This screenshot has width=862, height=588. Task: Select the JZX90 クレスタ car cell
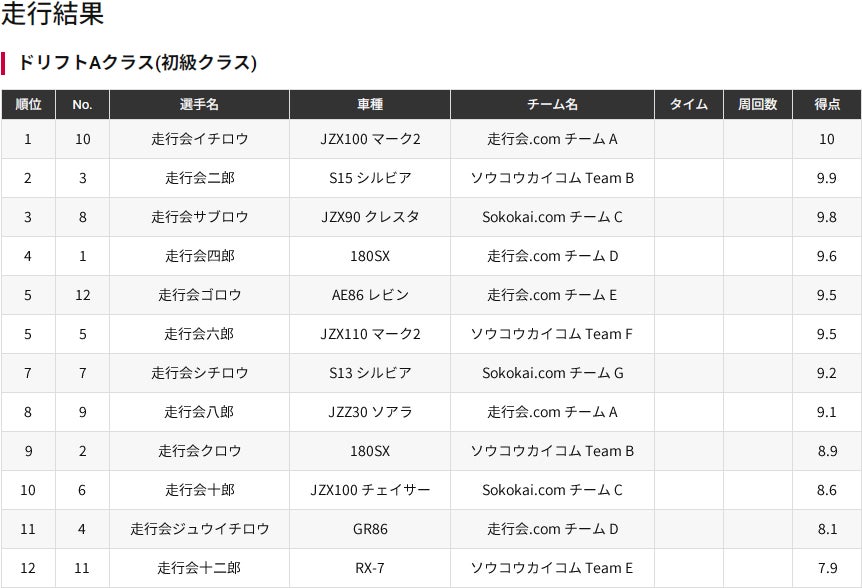pos(370,217)
